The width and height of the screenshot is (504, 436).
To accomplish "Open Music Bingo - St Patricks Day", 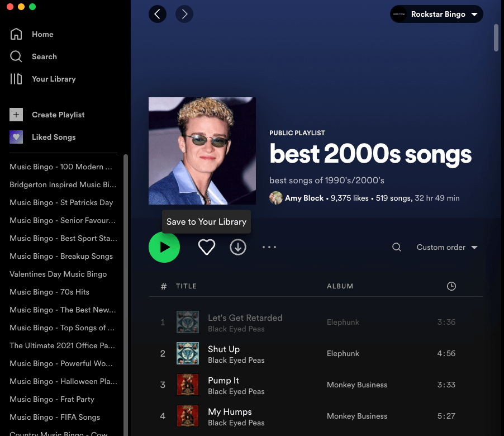I will [61, 202].
